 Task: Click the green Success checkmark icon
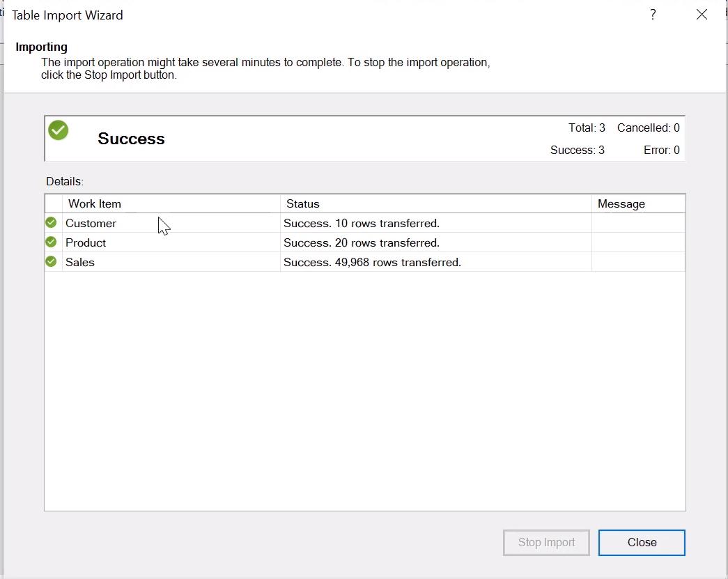[58, 130]
